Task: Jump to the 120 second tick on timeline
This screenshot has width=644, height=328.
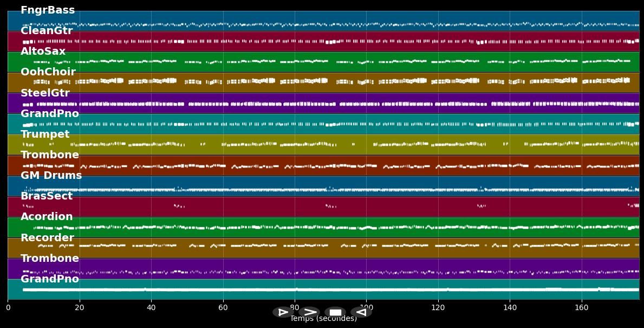Action: pos(438,308)
